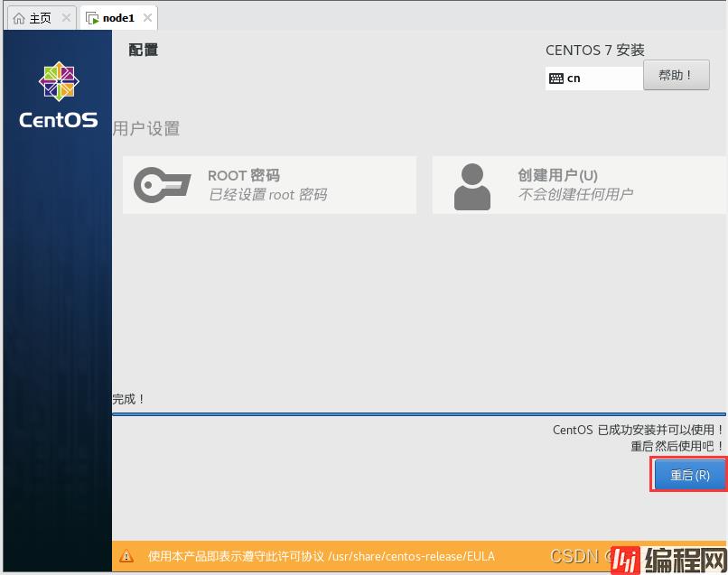The image size is (728, 575).
Task: Click the user silhouette icon
Action: click(x=471, y=186)
